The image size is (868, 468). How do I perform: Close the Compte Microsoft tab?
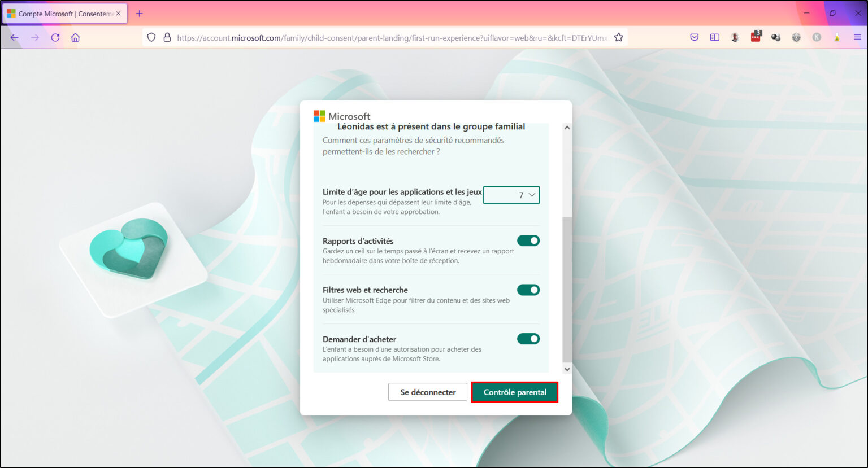pos(118,14)
